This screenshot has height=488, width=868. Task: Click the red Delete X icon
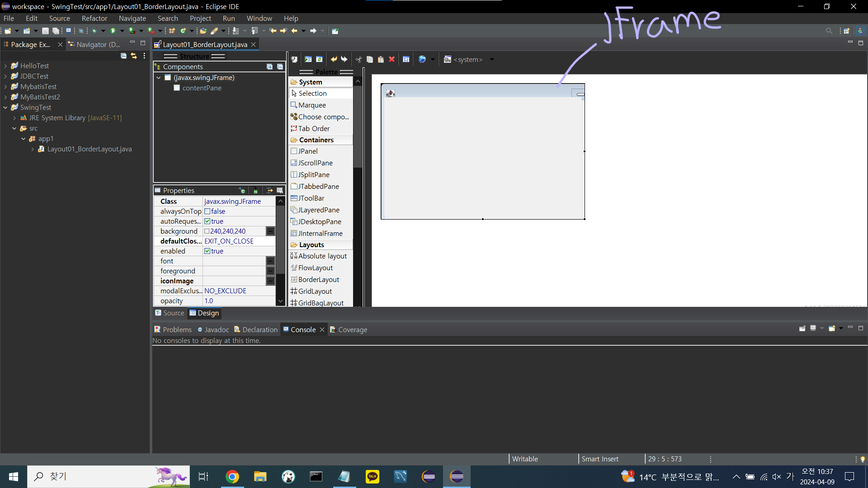[x=392, y=60]
